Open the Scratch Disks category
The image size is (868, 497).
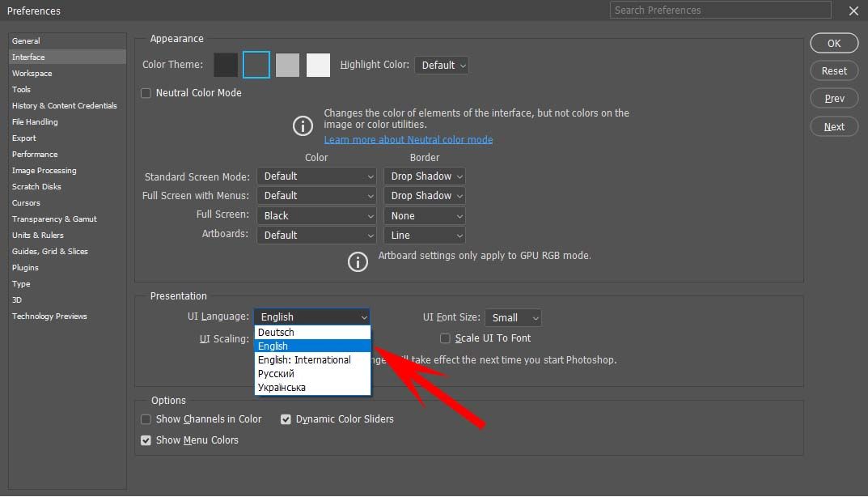tap(67, 187)
